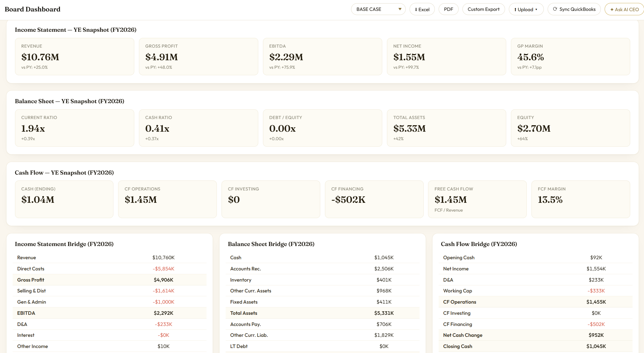Click the Cash $1,045K balance value
The image size is (644, 353).
(384, 257)
